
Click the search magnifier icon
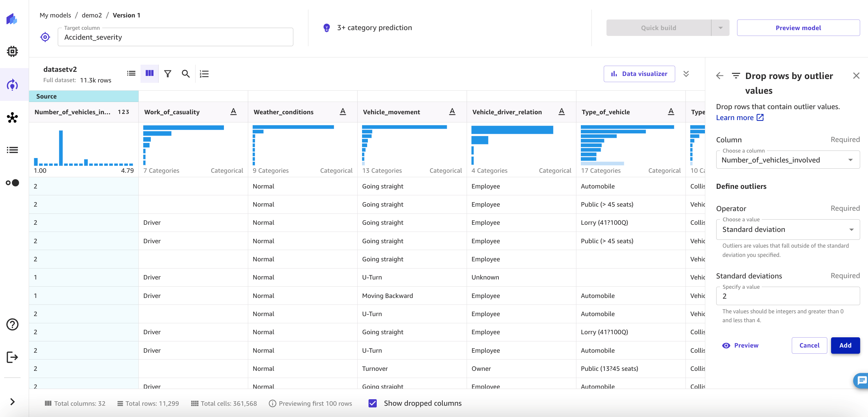pyautogui.click(x=186, y=74)
